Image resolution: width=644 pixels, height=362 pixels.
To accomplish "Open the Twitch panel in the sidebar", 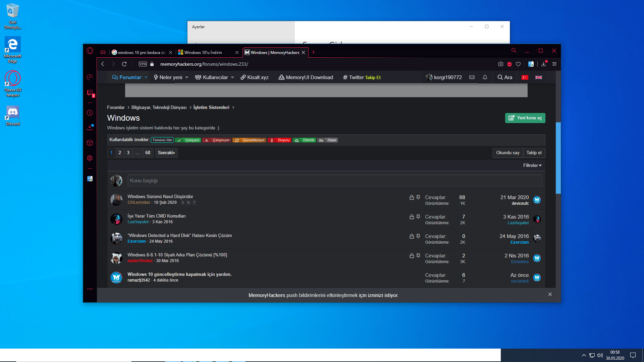I will 90,93.
